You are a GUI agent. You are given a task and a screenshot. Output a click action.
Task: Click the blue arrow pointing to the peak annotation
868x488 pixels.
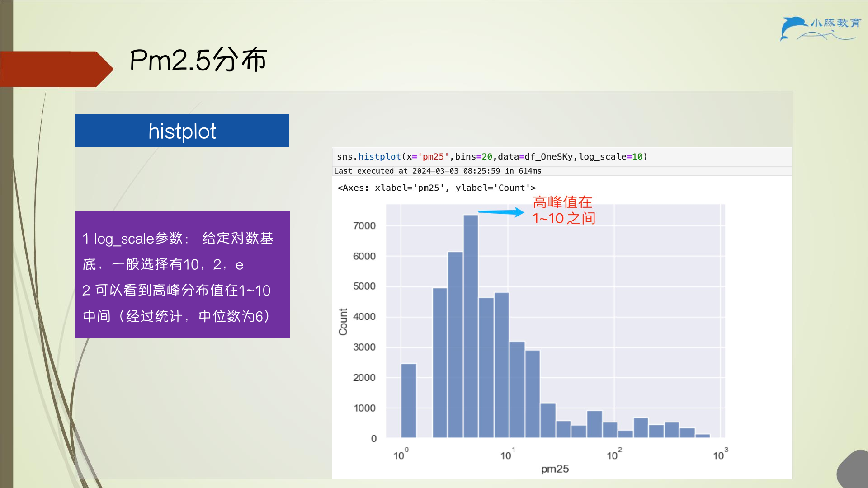pyautogui.click(x=501, y=212)
